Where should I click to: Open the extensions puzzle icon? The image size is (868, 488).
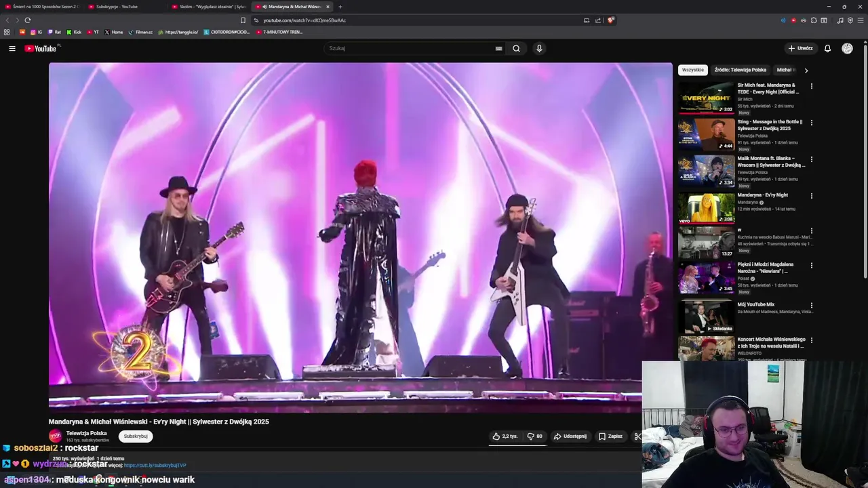(x=814, y=20)
